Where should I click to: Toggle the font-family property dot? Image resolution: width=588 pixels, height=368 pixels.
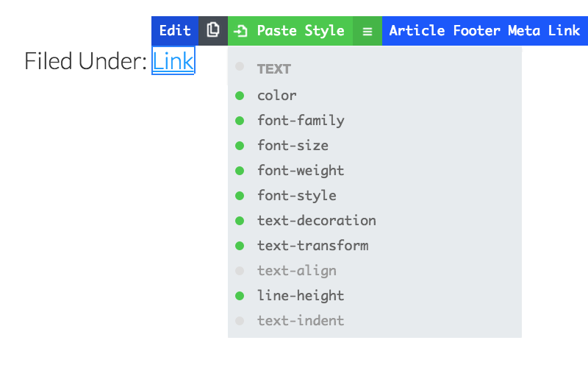pyautogui.click(x=240, y=121)
